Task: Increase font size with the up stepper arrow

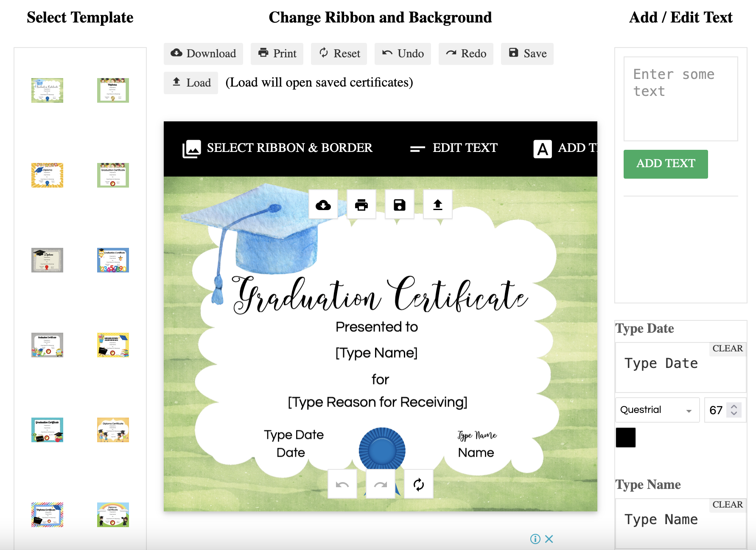Action: [734, 406]
